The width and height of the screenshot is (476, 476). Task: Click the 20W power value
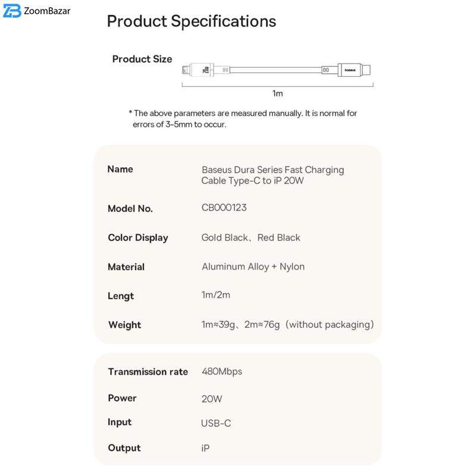tap(212, 399)
